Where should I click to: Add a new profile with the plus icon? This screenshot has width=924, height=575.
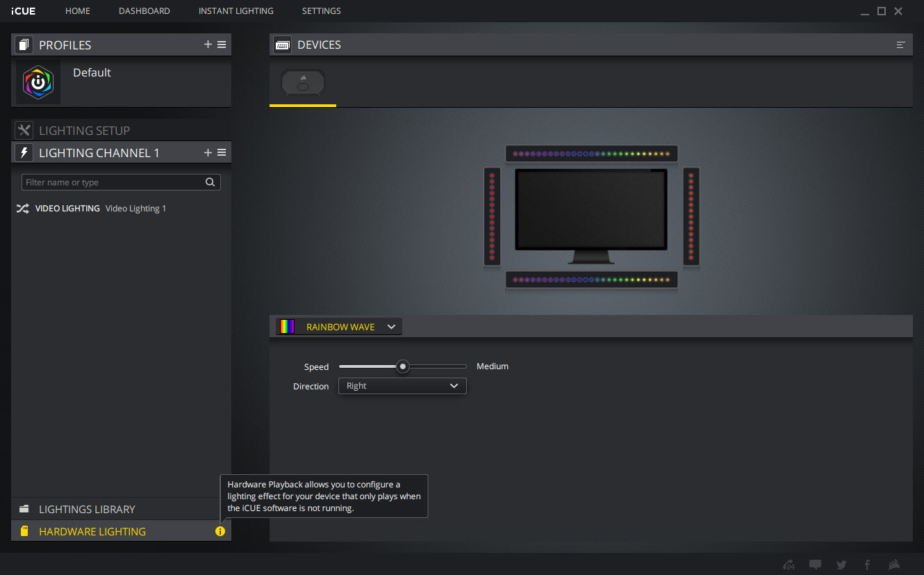coord(208,44)
